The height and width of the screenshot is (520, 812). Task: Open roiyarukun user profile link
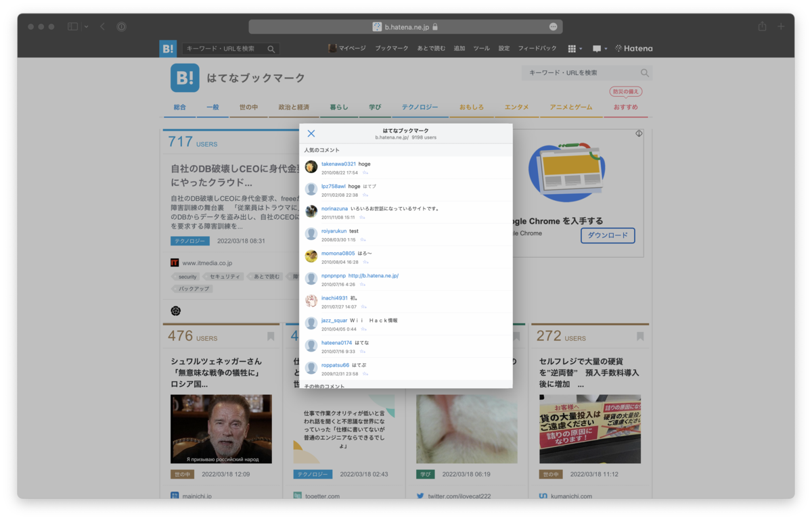[334, 231]
